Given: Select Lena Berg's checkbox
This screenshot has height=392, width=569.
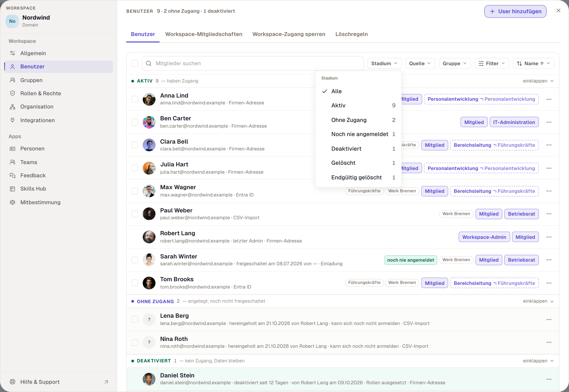Looking at the screenshot, I should pyautogui.click(x=135, y=320).
